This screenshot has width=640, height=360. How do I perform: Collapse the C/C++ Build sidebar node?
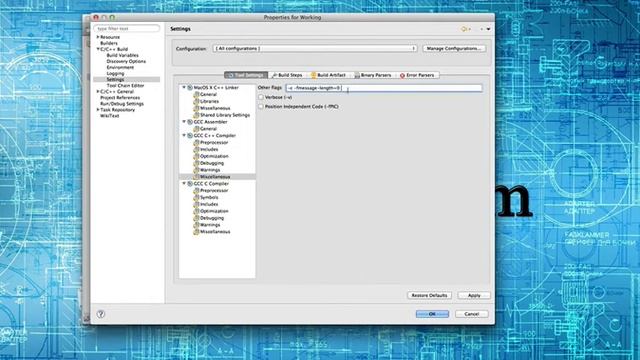pyautogui.click(x=98, y=49)
